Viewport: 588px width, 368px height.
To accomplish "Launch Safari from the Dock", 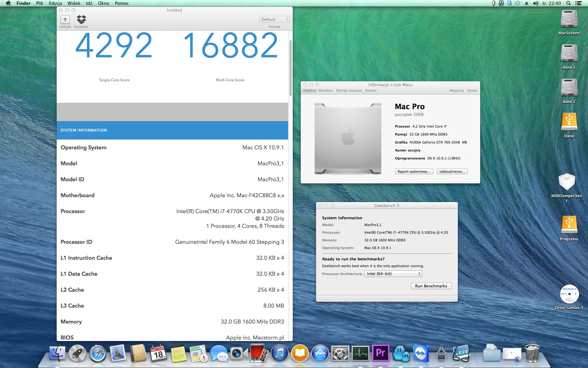I will [x=98, y=354].
